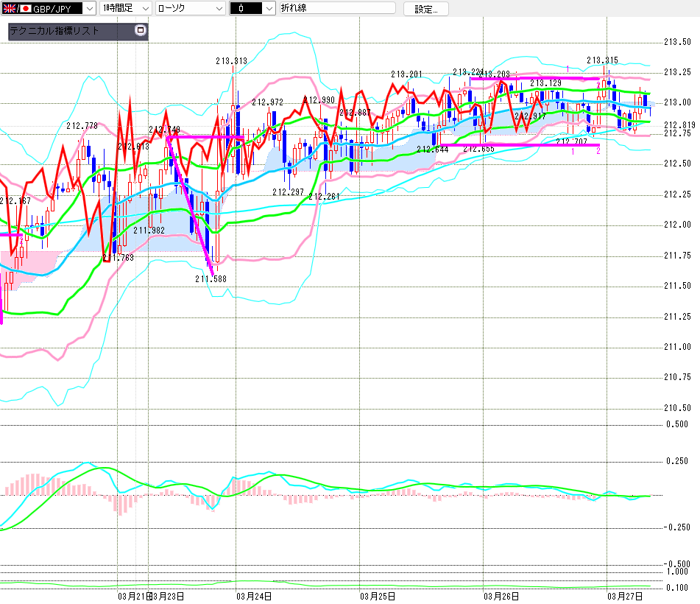Click the 213.50 price axis label
Screen dimensions: 700x604
coord(677,42)
